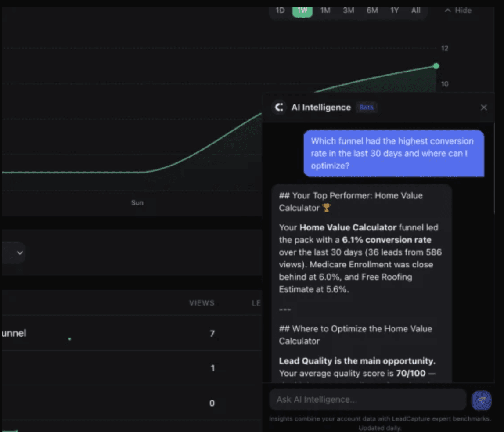Toggle the Hide chart control
This screenshot has width=504, height=432.
457,10
